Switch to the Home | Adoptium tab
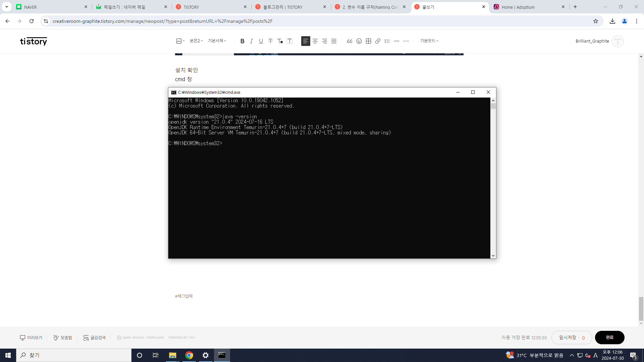This screenshot has height=362, width=644. click(525, 7)
